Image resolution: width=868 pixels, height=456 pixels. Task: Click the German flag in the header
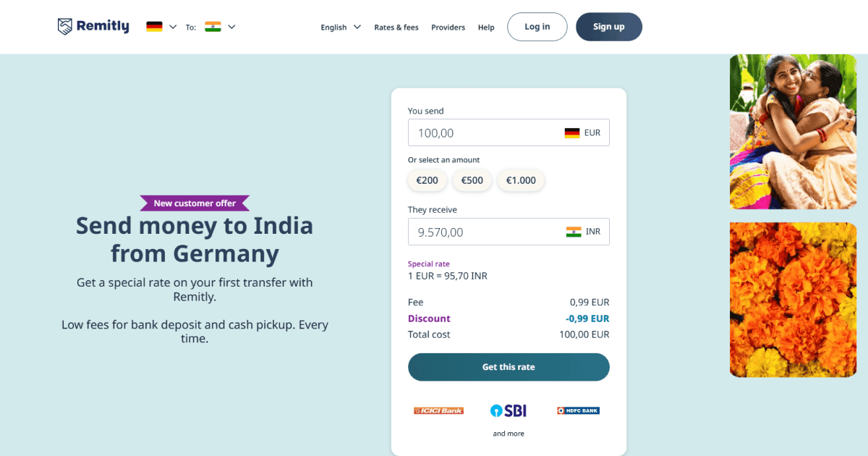point(154,27)
